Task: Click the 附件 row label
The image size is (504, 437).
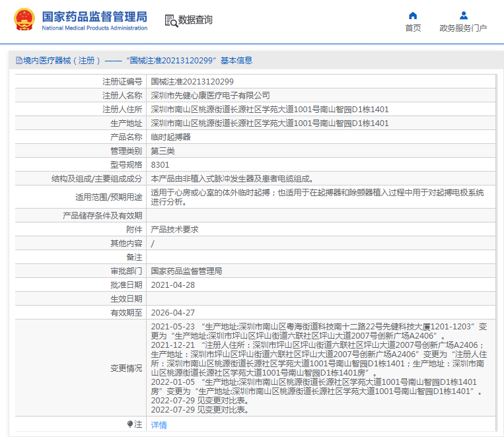Action: [x=134, y=229]
